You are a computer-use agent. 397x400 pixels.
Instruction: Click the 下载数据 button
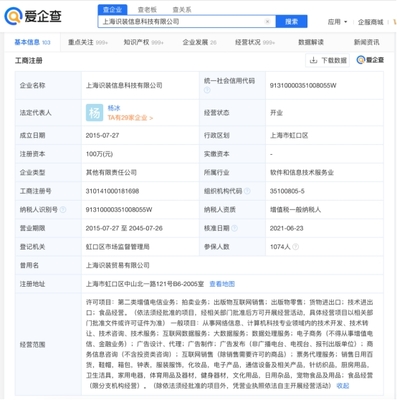pos(327,60)
